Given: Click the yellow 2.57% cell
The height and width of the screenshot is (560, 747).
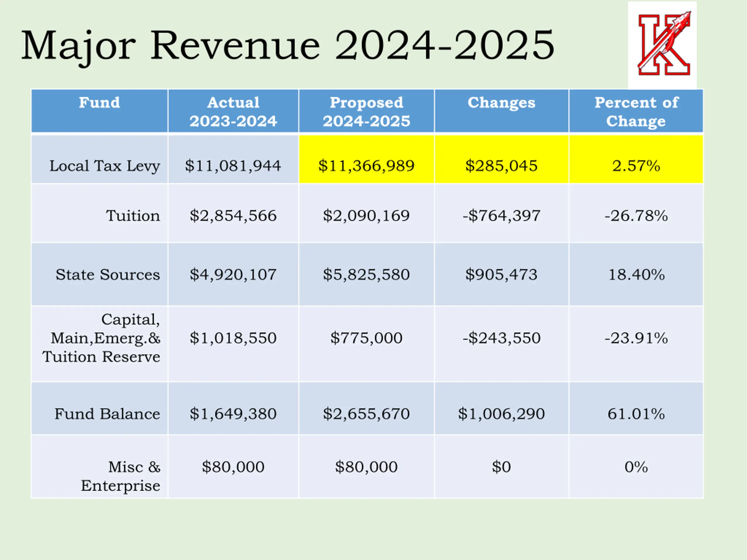Looking at the screenshot, I should click(636, 166).
